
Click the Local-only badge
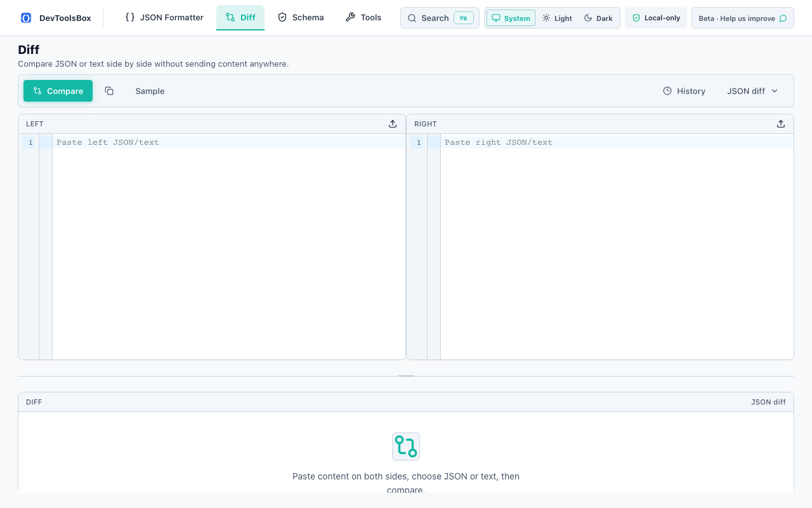click(x=656, y=18)
